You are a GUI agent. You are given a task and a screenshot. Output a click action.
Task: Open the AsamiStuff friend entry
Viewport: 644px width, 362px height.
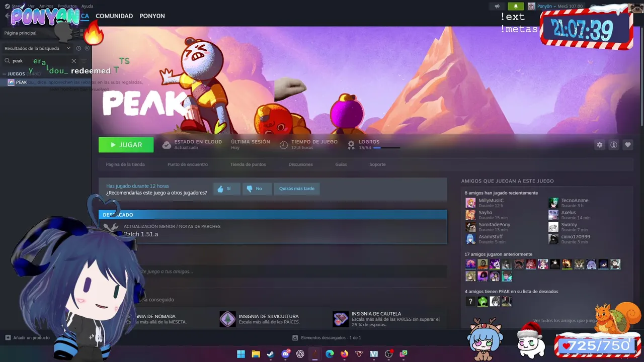click(x=484, y=239)
